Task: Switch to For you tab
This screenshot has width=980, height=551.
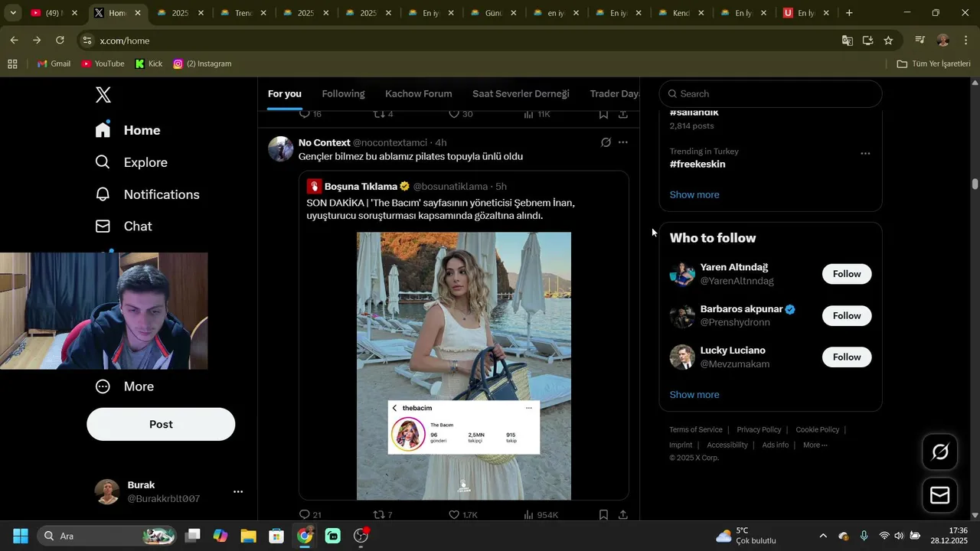Action: click(x=285, y=94)
